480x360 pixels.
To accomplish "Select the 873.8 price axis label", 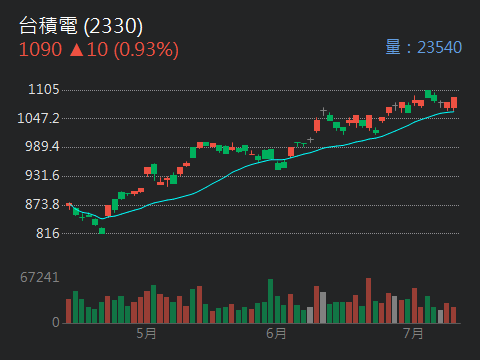I will coord(42,204).
